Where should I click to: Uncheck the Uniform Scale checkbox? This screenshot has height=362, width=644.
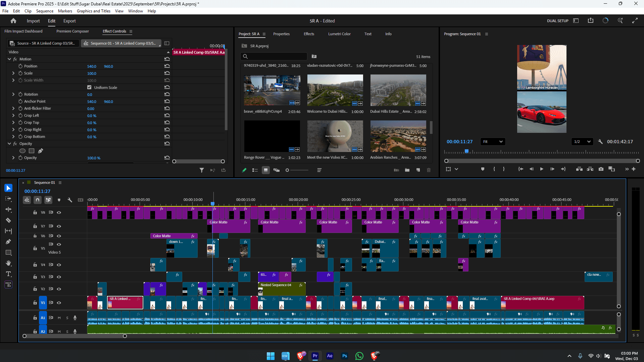(x=89, y=88)
